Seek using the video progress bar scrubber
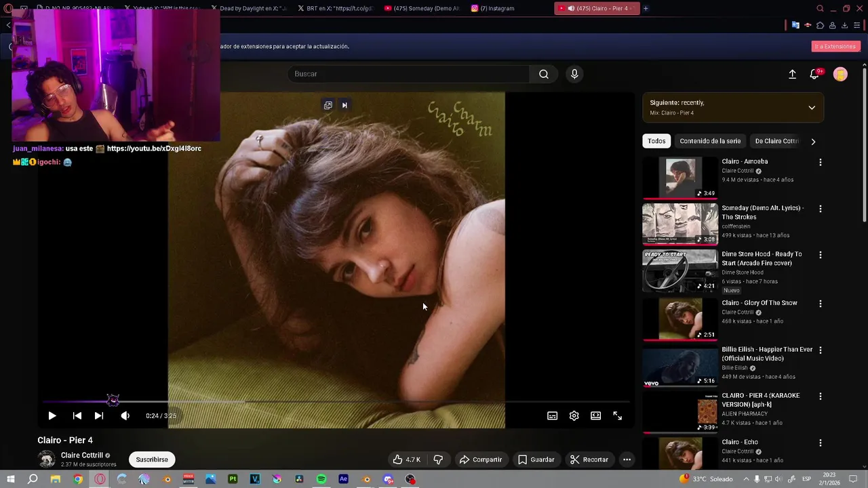The width and height of the screenshot is (868, 488). 113,401
